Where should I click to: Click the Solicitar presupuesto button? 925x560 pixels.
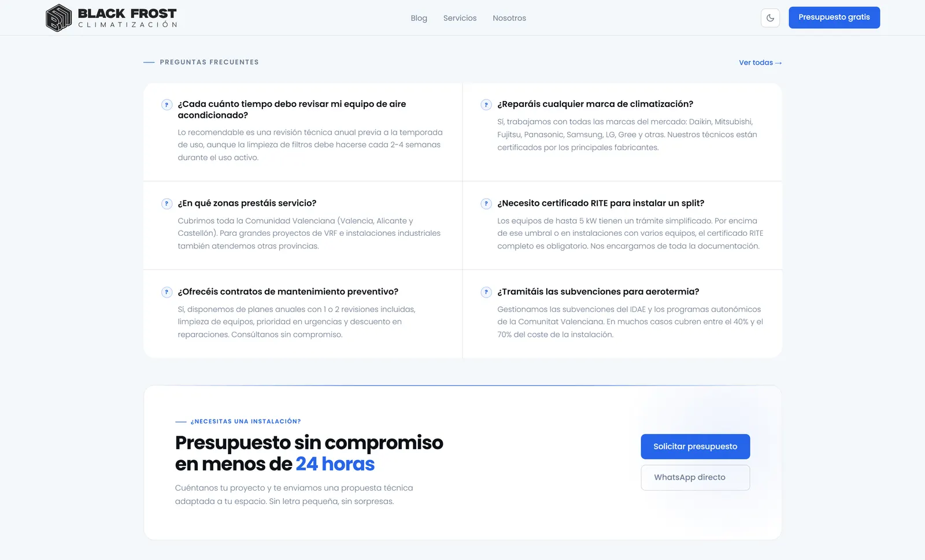[x=695, y=446]
